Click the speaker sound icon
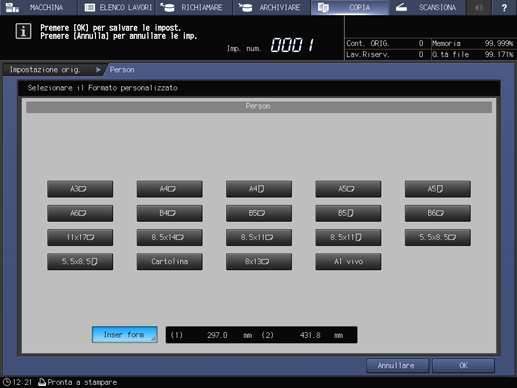This screenshot has height=388, width=517. click(479, 7)
